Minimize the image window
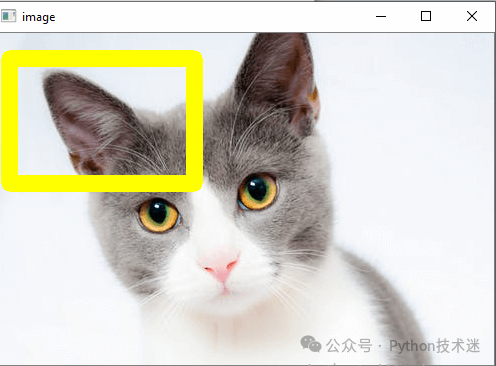496x366 pixels. (381, 16)
